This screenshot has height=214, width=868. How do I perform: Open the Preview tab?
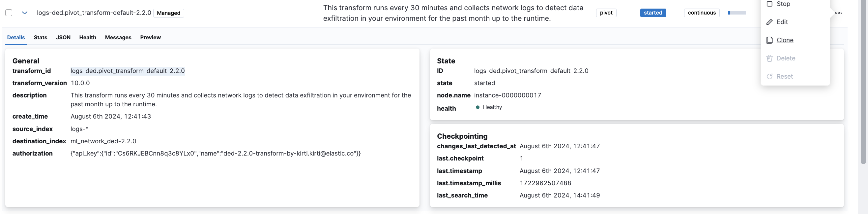150,37
